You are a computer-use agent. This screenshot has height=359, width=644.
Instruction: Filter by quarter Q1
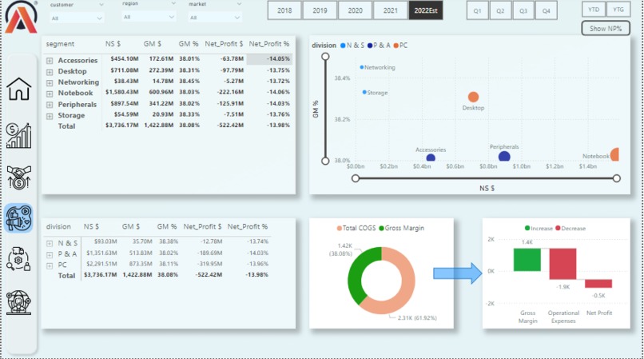(477, 10)
